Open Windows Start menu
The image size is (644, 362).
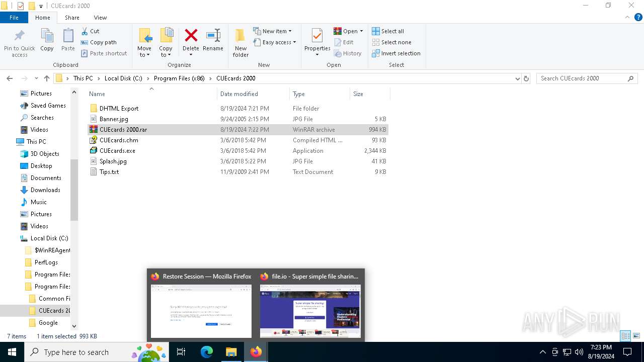(x=12, y=352)
